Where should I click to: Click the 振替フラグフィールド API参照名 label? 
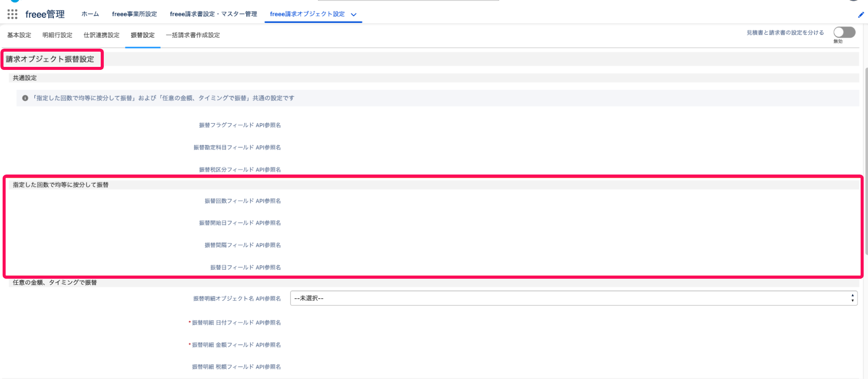point(240,125)
